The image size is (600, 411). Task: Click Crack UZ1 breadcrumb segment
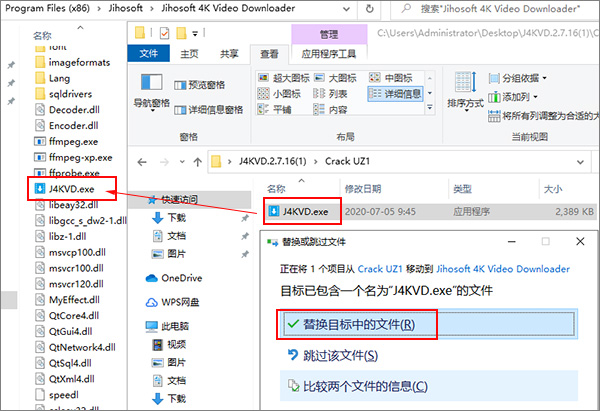pos(347,161)
